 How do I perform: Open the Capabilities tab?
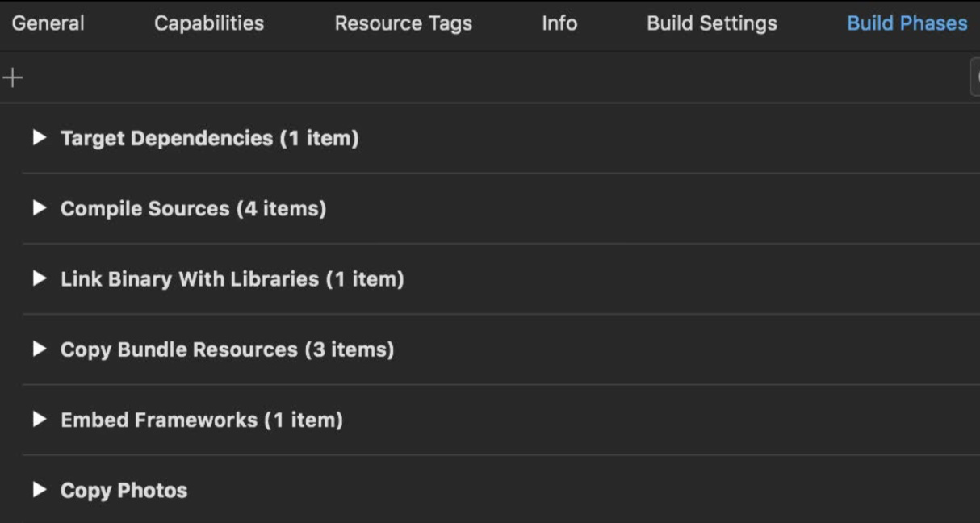pos(209,23)
